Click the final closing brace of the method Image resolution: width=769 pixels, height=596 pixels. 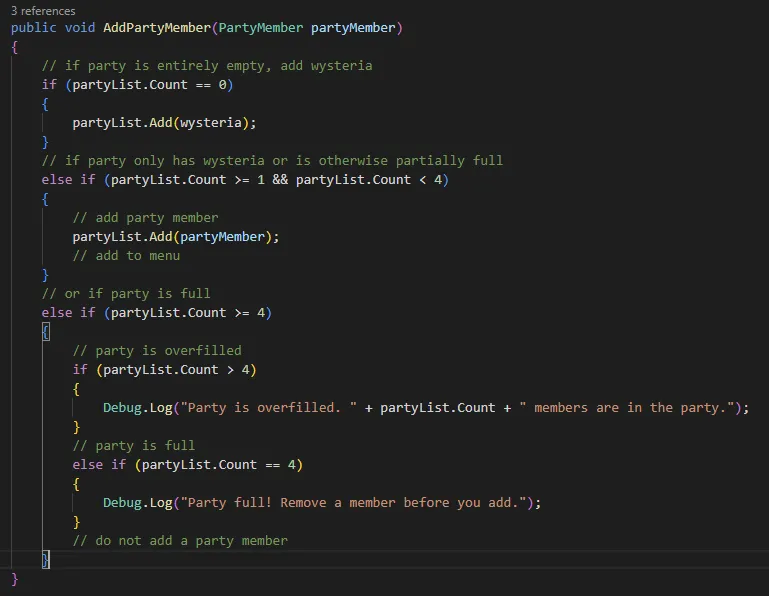[15, 579]
